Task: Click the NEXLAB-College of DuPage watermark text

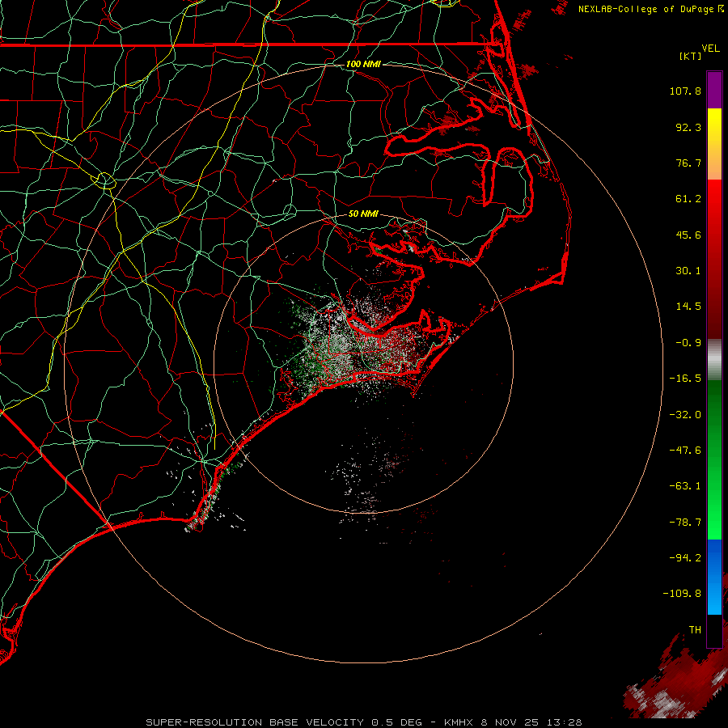Action: point(650,9)
